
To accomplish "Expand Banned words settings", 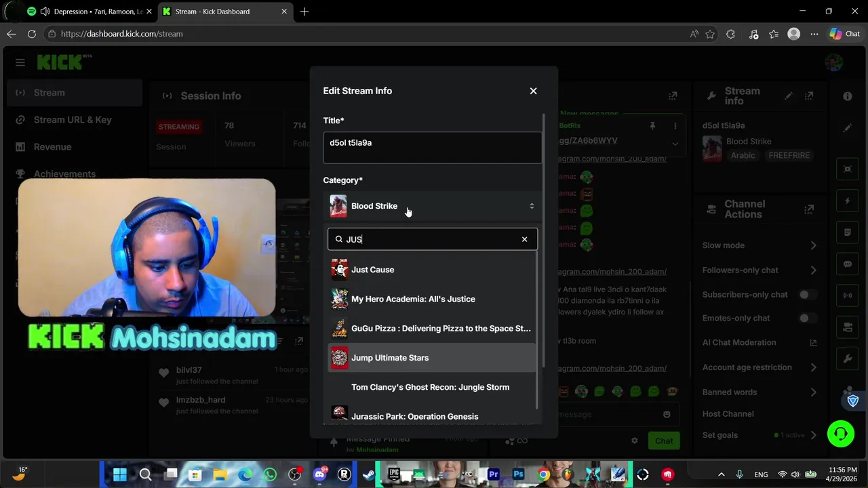I will click(759, 392).
